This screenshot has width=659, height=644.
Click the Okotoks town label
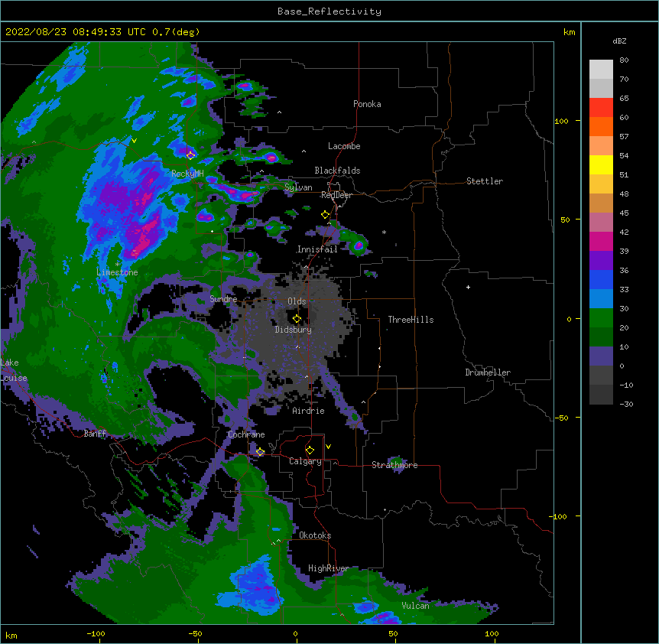pyautogui.click(x=315, y=535)
